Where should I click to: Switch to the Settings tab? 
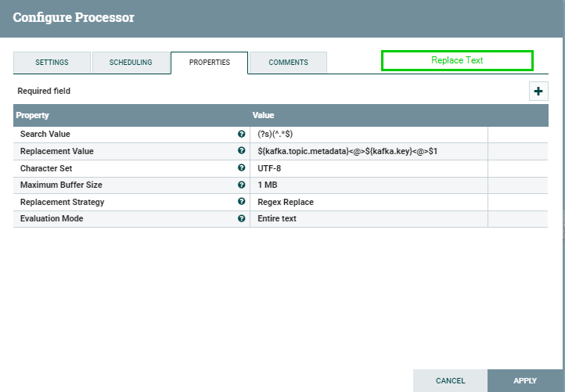[x=52, y=63]
